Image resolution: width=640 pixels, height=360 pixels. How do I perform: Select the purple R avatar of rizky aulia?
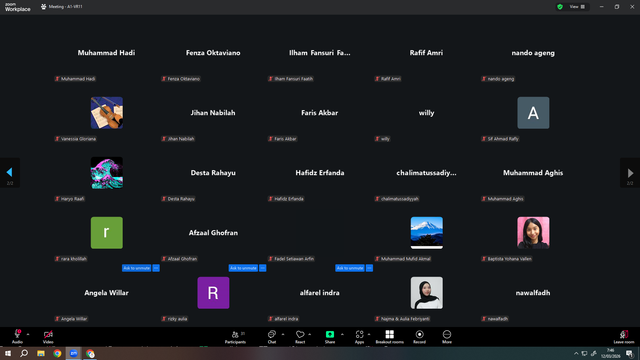pos(213,293)
